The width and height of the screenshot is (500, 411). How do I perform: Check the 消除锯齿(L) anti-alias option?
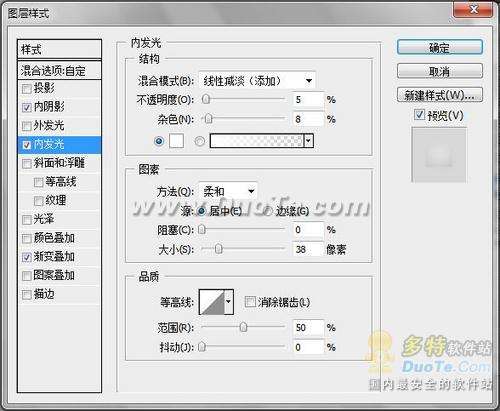pyautogui.click(x=250, y=302)
